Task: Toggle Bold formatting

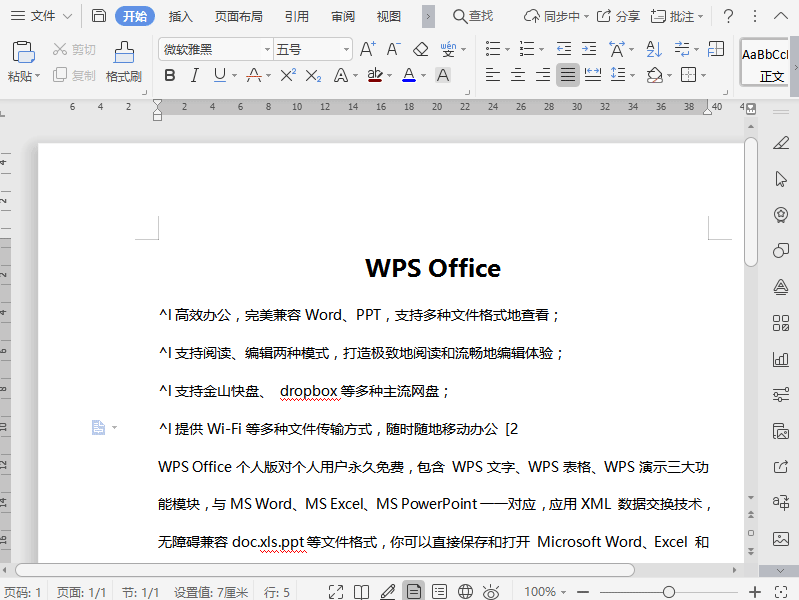Action: point(169,75)
